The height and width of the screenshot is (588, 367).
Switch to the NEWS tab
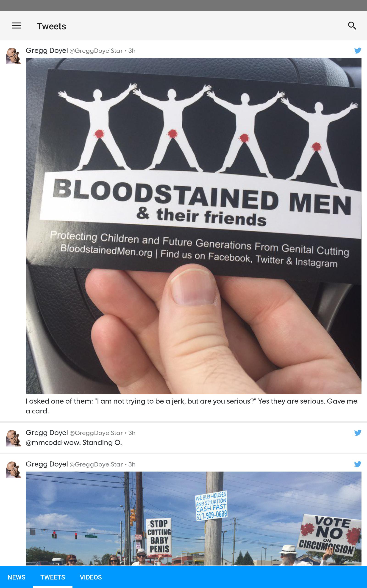[17, 577]
